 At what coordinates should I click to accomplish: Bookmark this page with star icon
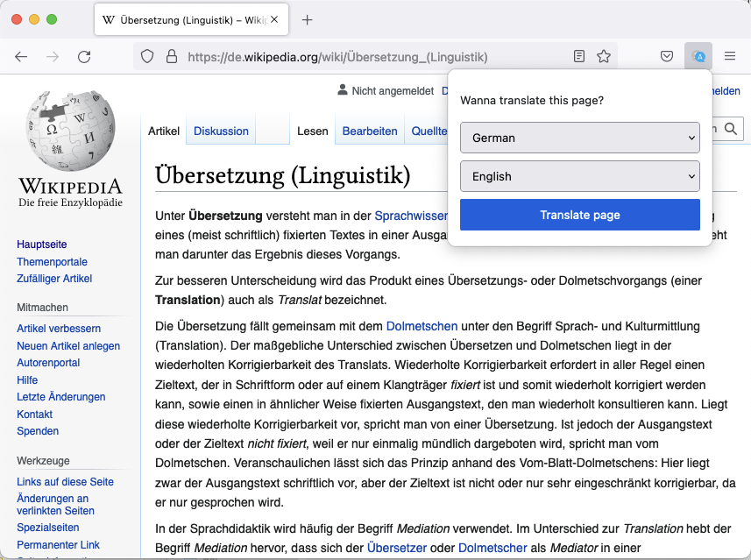(604, 57)
